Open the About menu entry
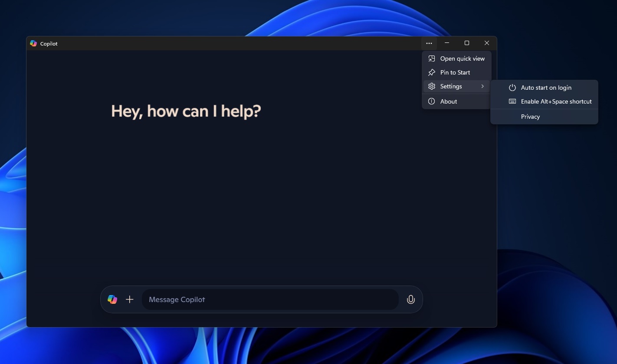The height and width of the screenshot is (364, 617). (456, 101)
